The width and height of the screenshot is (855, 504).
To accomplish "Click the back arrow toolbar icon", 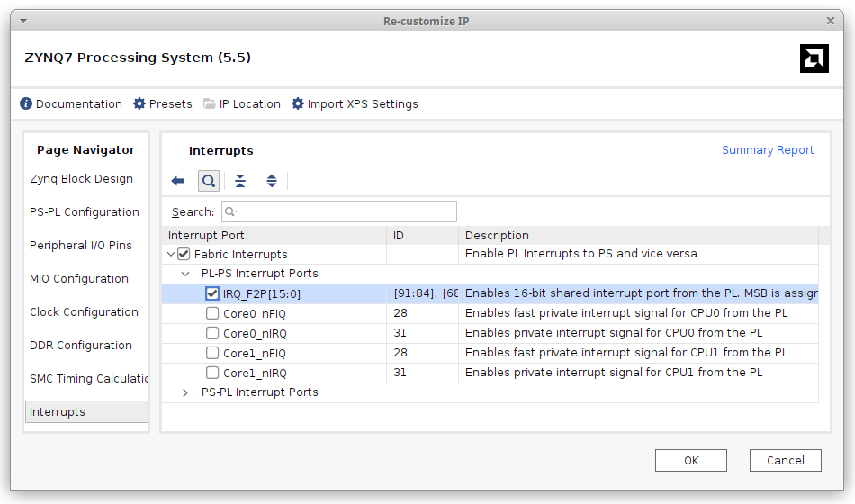I will [177, 181].
